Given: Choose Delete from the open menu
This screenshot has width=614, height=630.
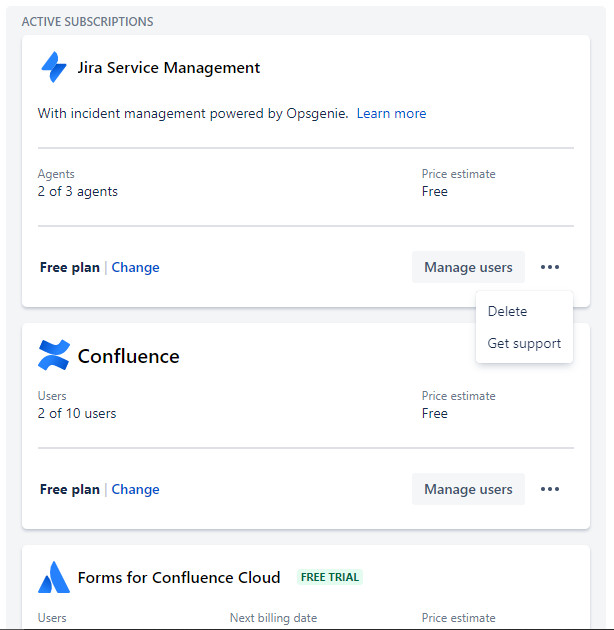Looking at the screenshot, I should (507, 311).
